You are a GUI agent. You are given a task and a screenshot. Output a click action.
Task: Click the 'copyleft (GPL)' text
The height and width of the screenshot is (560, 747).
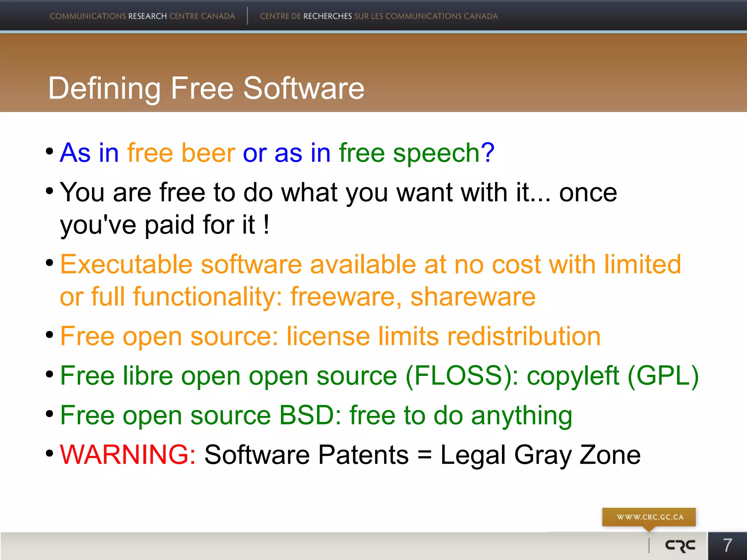tap(613, 377)
